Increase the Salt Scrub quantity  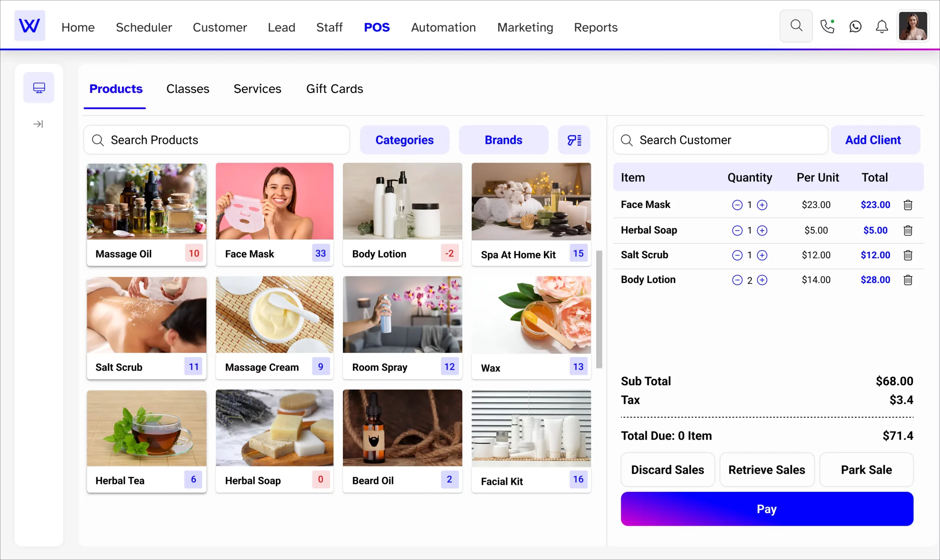click(x=762, y=255)
